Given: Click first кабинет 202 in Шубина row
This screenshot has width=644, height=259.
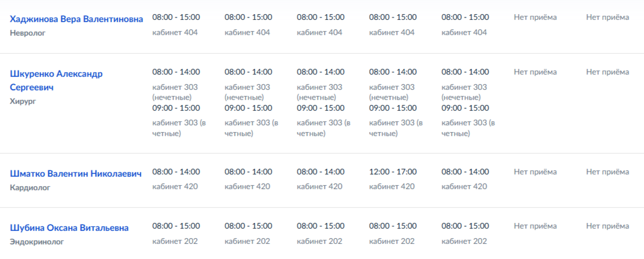Looking at the screenshot, I should 175,241.
